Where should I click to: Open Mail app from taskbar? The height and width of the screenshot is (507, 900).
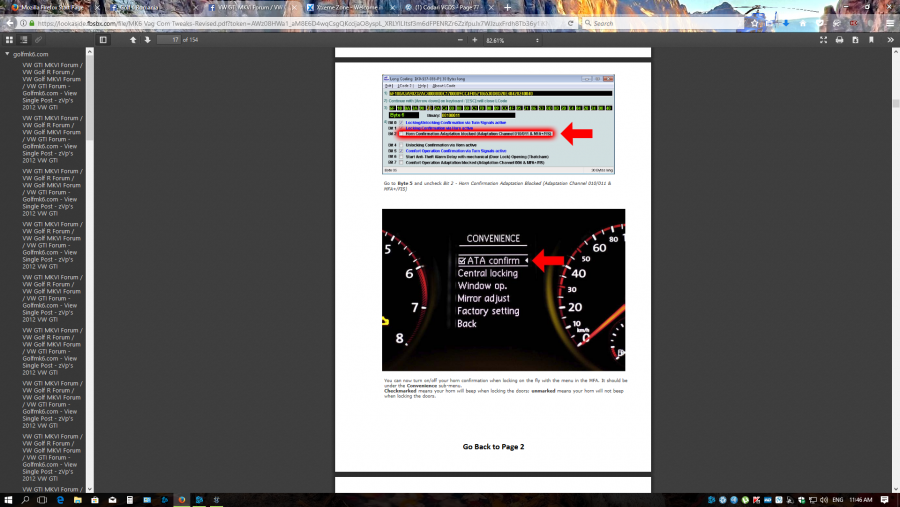point(112,500)
